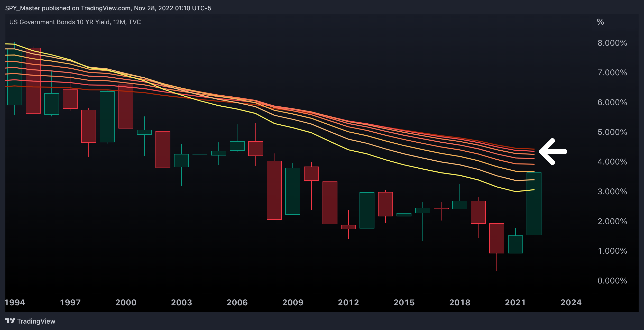Click the 2012 time axis label
This screenshot has height=330, width=644.
point(348,302)
